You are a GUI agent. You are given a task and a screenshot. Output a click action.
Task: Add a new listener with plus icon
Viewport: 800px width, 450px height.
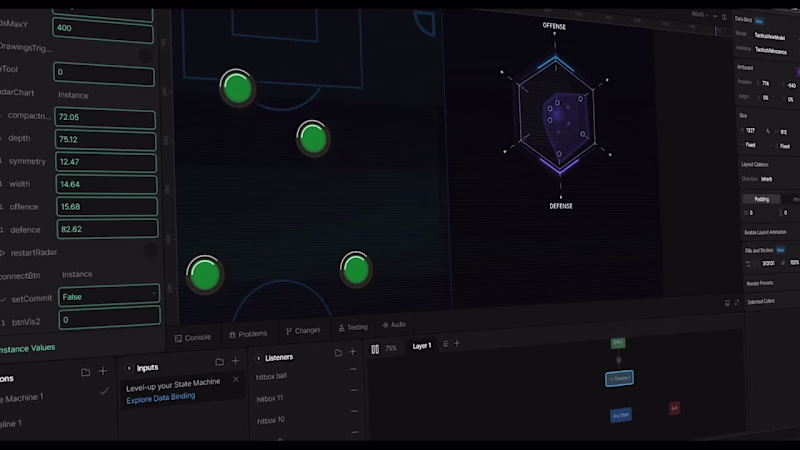coord(353,352)
